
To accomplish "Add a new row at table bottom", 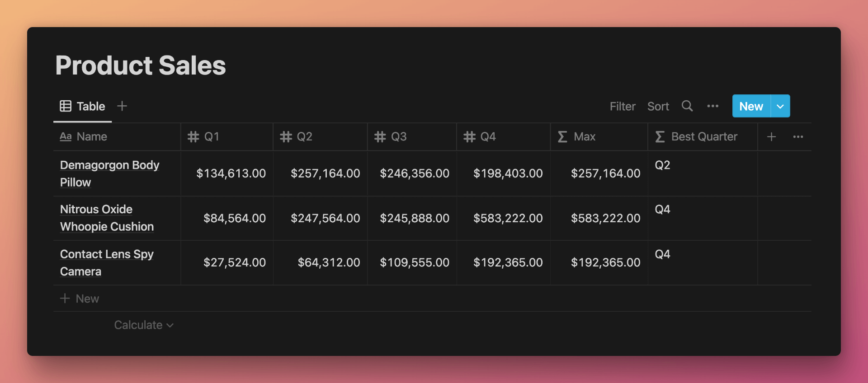I will (x=80, y=299).
